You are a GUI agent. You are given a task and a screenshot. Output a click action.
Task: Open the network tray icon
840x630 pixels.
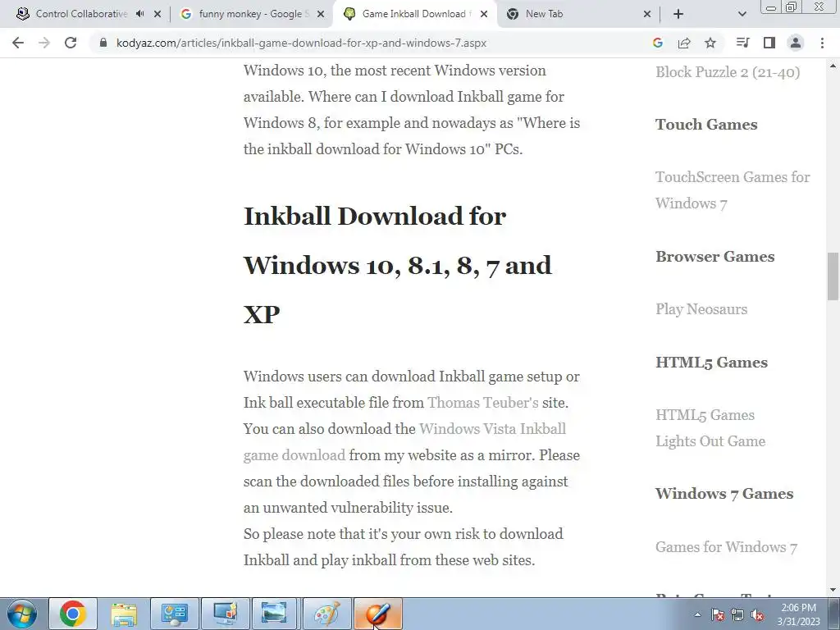(x=737, y=614)
